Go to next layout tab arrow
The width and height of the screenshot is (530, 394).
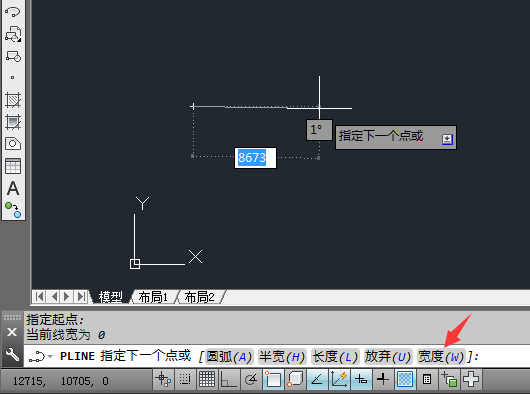click(x=67, y=297)
